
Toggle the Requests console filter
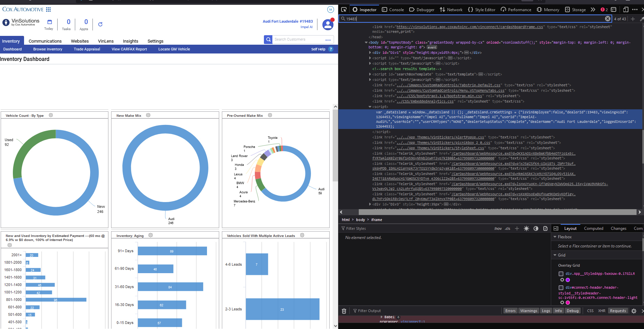(x=618, y=311)
